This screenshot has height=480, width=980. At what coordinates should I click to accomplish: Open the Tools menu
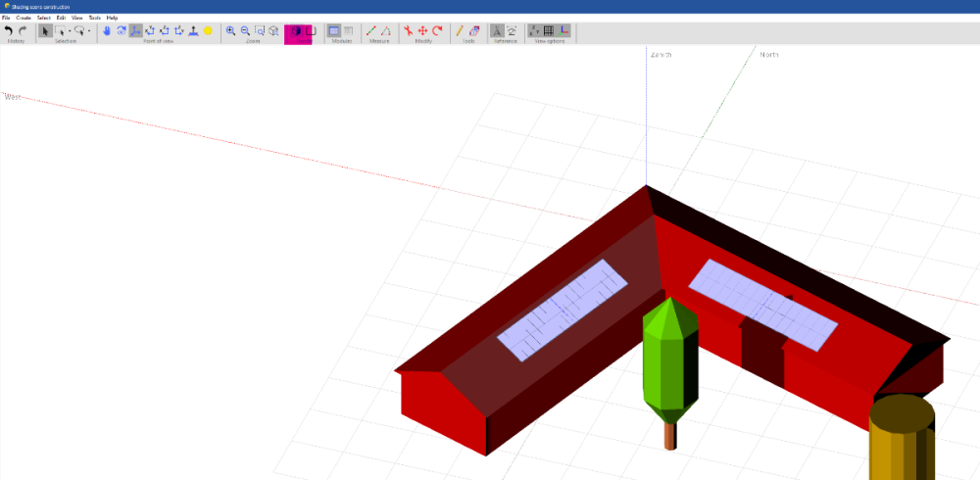(x=94, y=18)
